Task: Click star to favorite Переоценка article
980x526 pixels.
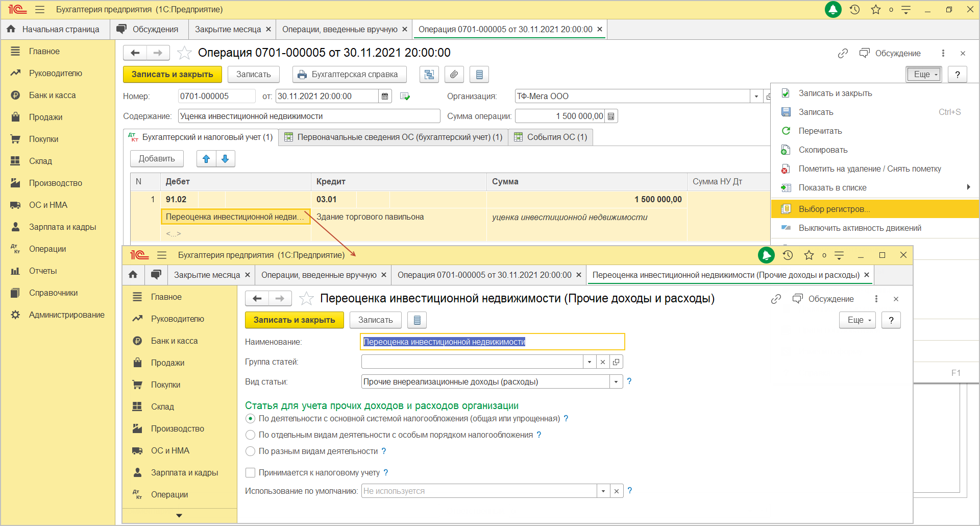Action: tap(306, 298)
